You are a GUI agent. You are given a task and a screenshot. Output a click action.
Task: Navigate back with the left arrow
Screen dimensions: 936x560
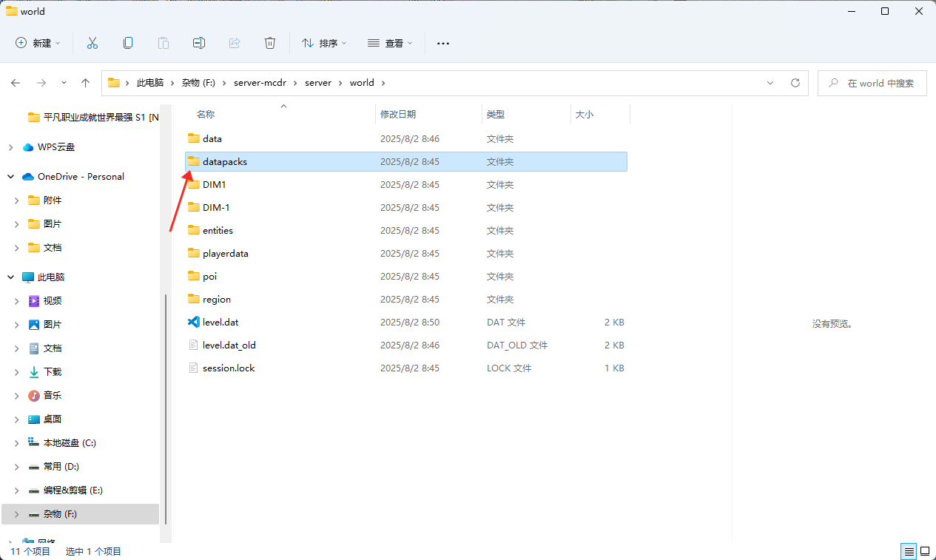pos(16,83)
